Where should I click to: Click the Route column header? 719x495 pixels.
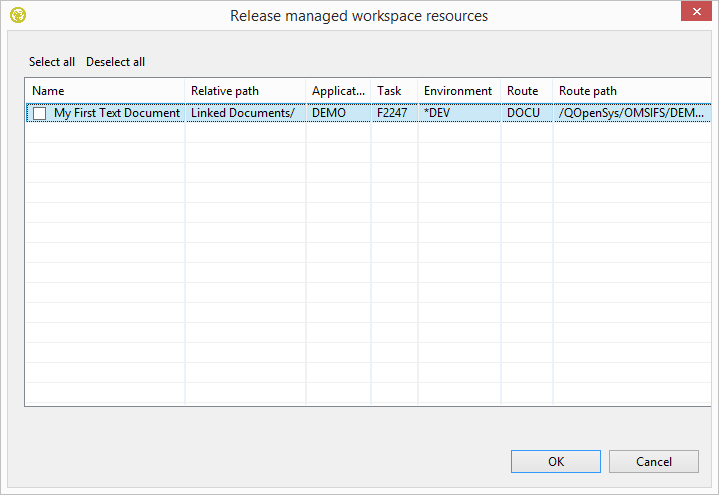coord(526,91)
